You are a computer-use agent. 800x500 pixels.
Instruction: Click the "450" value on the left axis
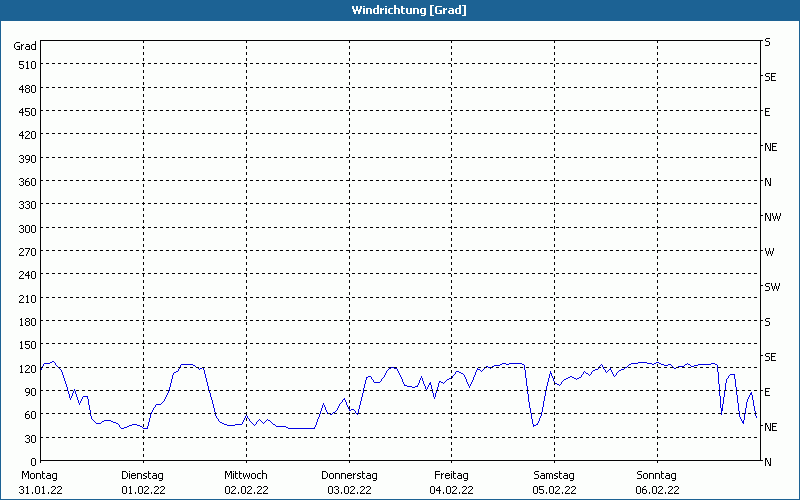tap(28, 112)
